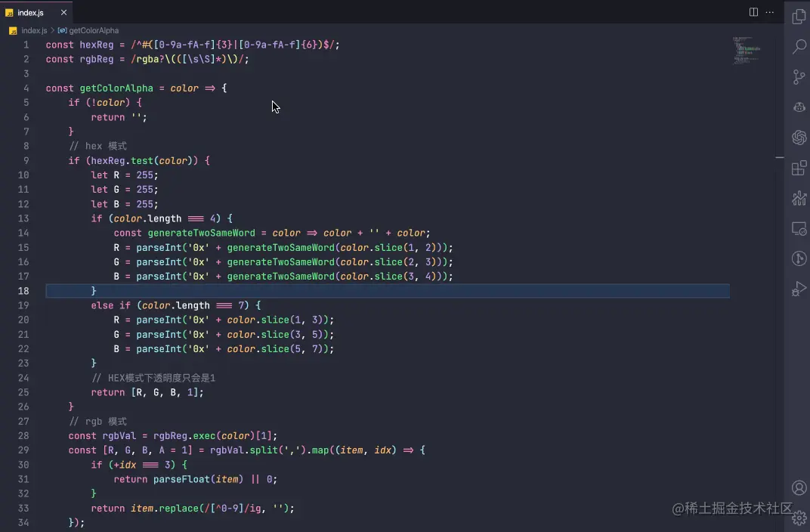810x532 pixels.
Task: Open the Copilot face icon panel
Action: pyautogui.click(x=799, y=107)
